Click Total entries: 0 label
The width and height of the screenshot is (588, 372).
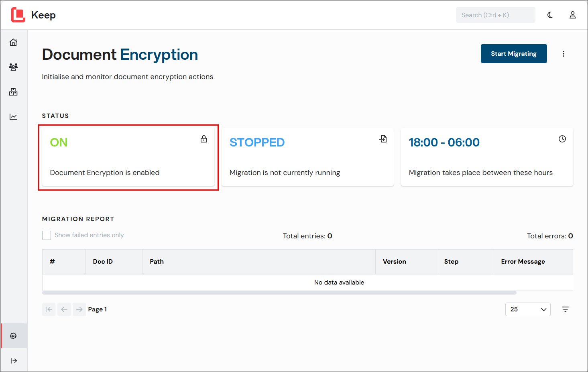click(x=307, y=236)
